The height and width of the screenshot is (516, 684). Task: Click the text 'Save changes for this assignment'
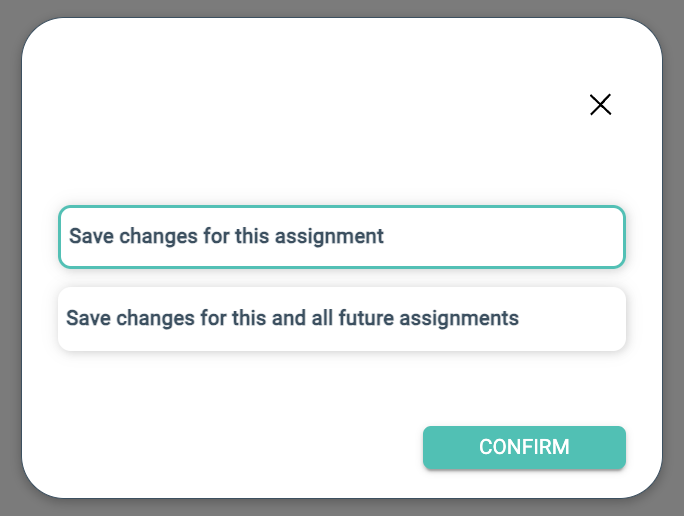(226, 237)
